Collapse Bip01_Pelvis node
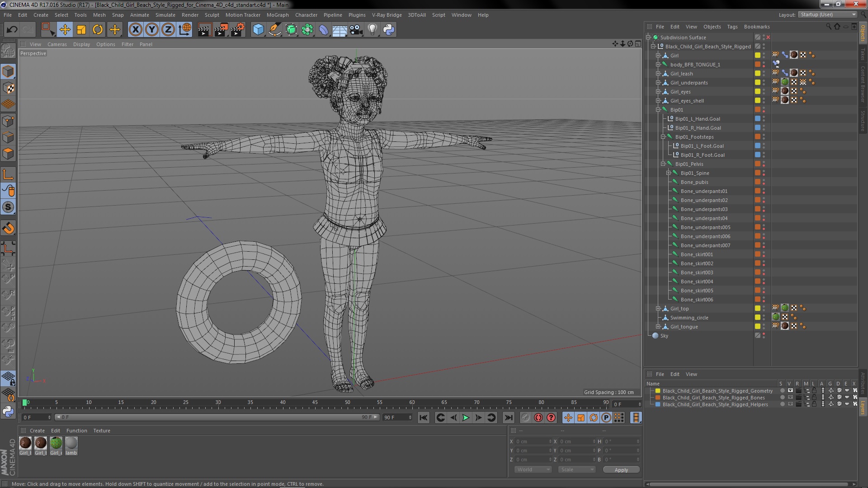The width and height of the screenshot is (868, 488). tap(663, 164)
